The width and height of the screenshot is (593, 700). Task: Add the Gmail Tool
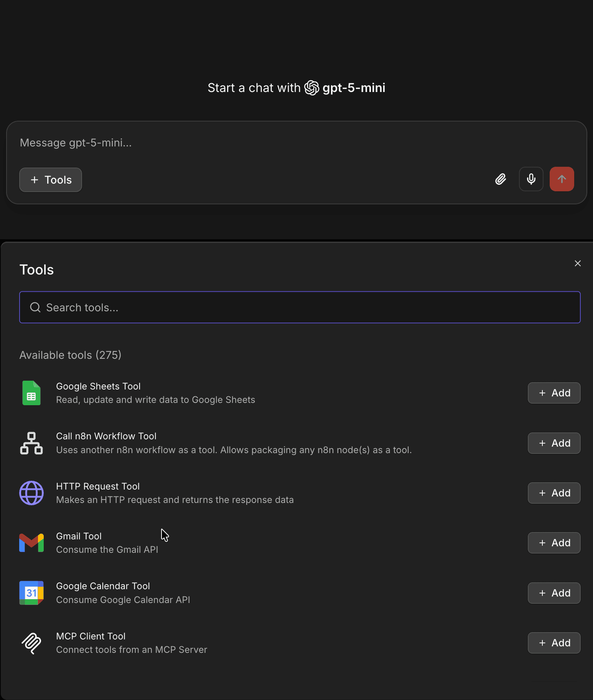click(554, 543)
